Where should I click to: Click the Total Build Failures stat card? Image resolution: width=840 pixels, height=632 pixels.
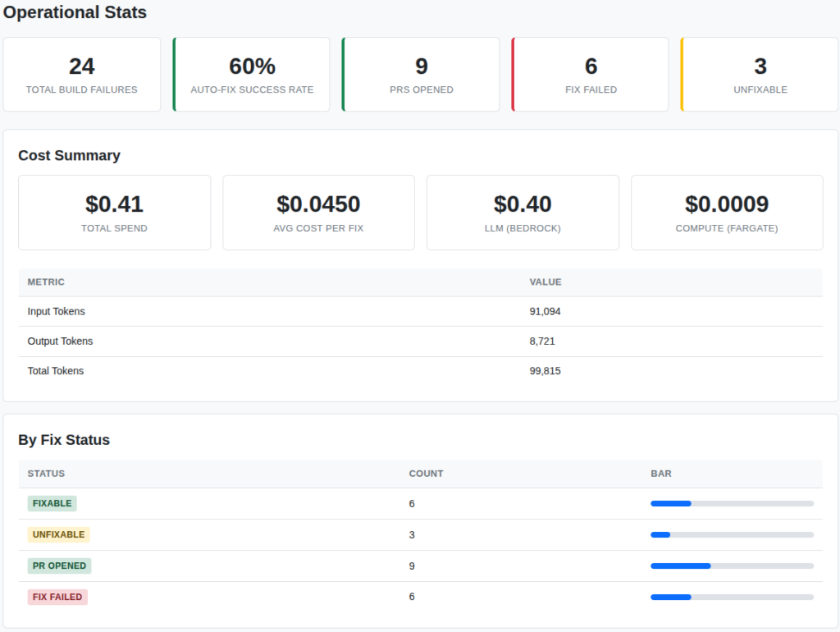pyautogui.click(x=82, y=74)
